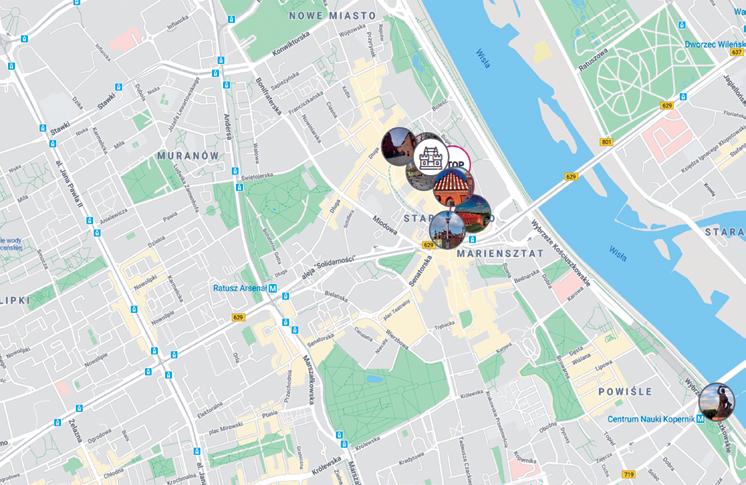Click the Centrum Nauki Kopernik metro icon
The width and height of the screenshot is (746, 485).
coord(700,419)
